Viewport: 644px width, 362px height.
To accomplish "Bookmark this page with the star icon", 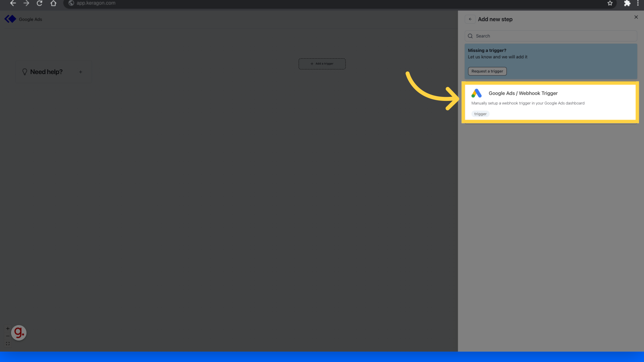I will [610, 3].
